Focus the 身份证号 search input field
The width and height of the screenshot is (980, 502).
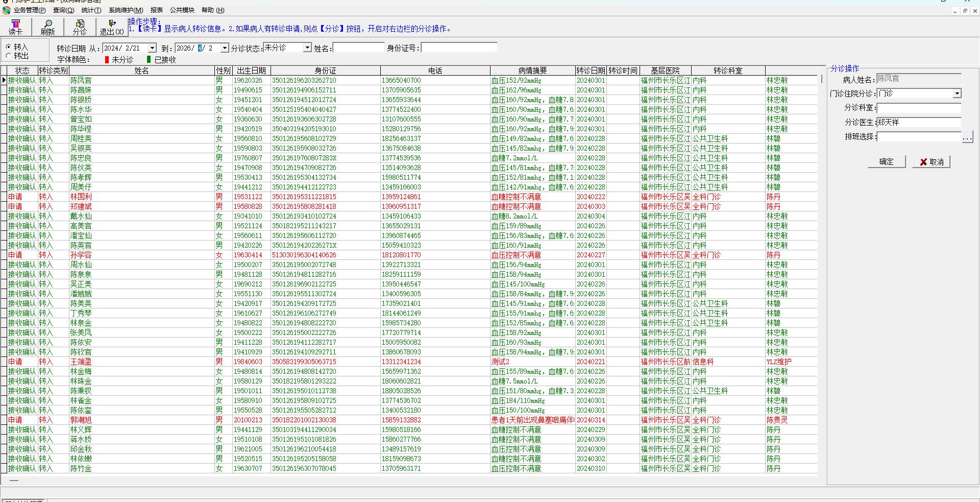coord(459,48)
